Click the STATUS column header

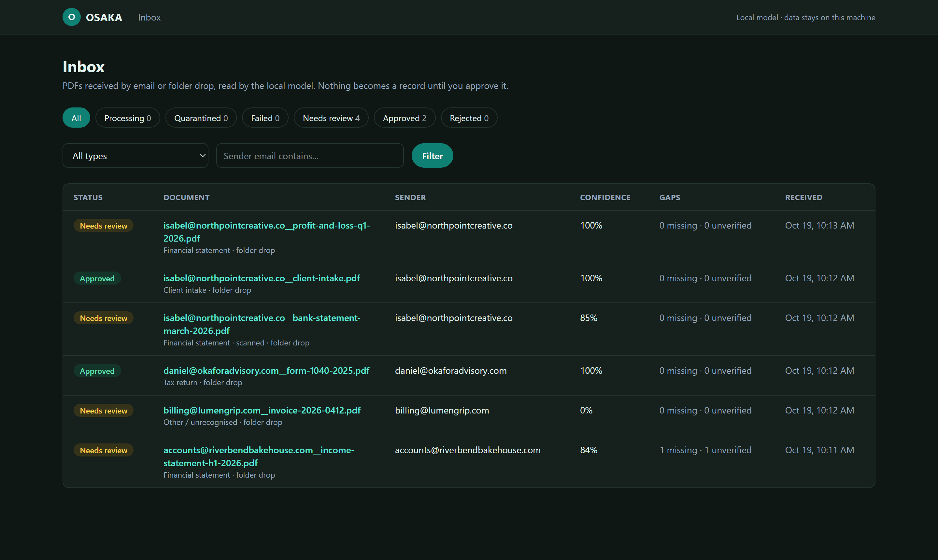(x=88, y=197)
